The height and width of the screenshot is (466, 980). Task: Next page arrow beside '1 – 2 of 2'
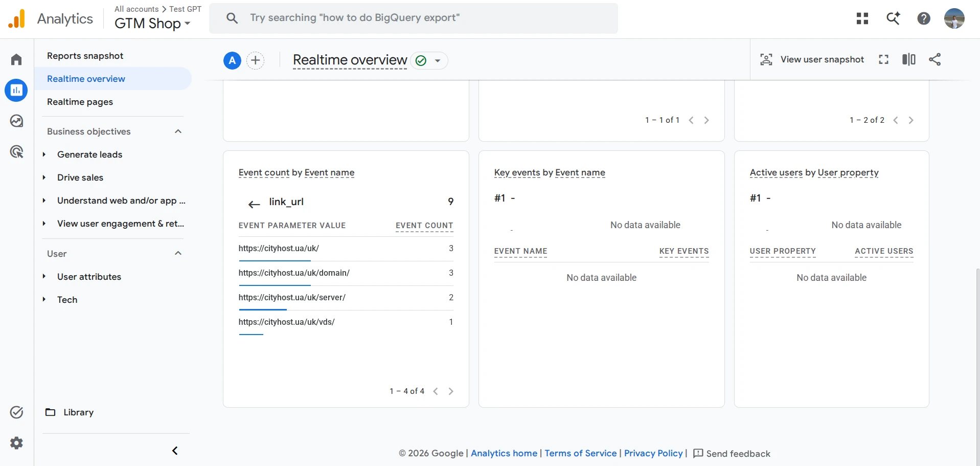pos(911,120)
